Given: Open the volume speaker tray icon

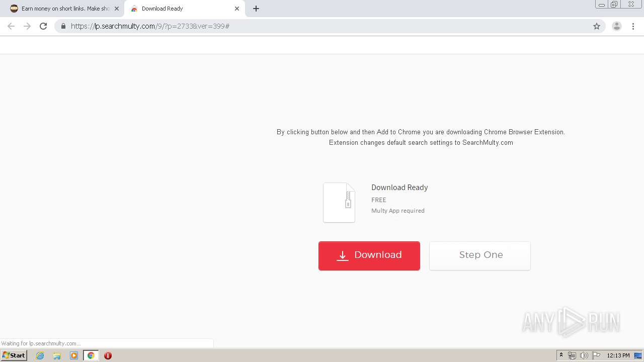Looking at the screenshot, I should click(584, 355).
